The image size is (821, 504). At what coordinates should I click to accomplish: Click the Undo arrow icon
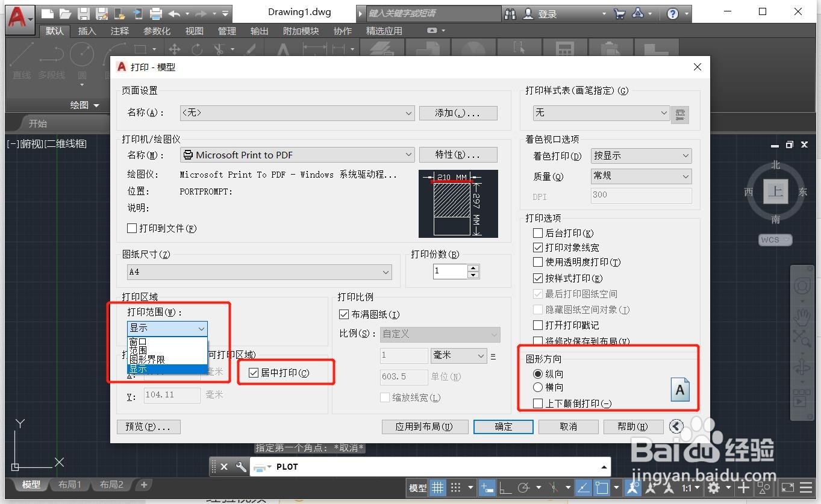point(174,13)
